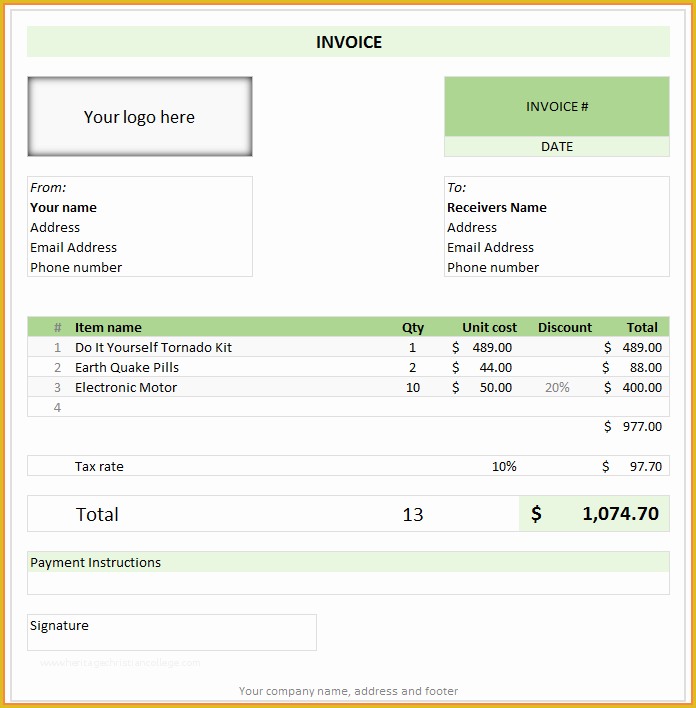Image resolution: width=696 pixels, height=708 pixels.
Task: Select the 20% discount cell
Action: coord(557,387)
